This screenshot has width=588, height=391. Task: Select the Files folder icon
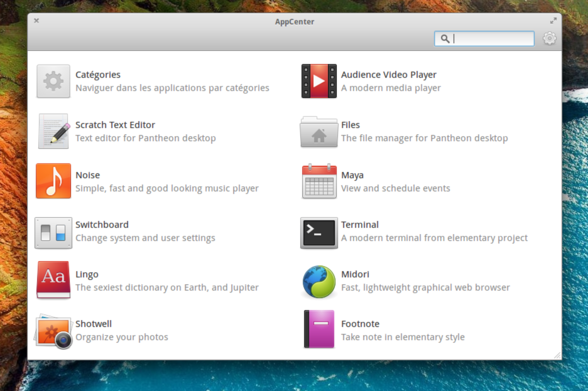click(318, 131)
